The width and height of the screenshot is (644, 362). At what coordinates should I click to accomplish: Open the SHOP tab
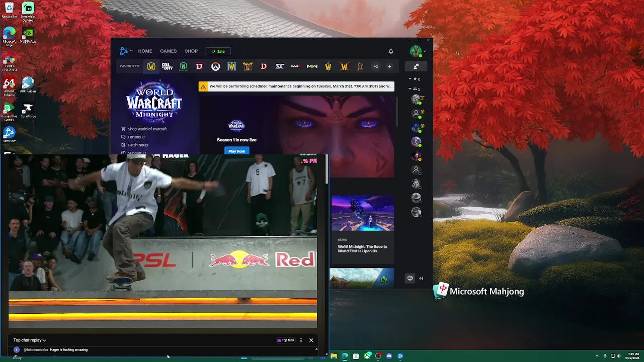pyautogui.click(x=191, y=51)
